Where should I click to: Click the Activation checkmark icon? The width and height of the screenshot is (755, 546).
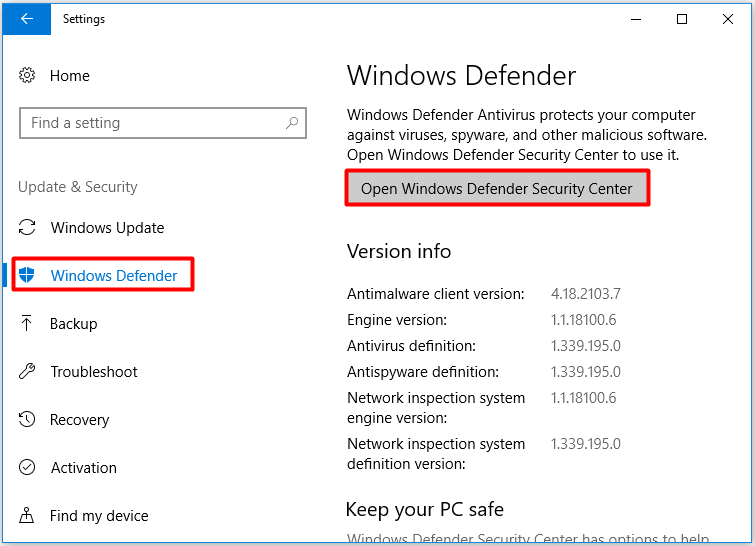coord(27,468)
